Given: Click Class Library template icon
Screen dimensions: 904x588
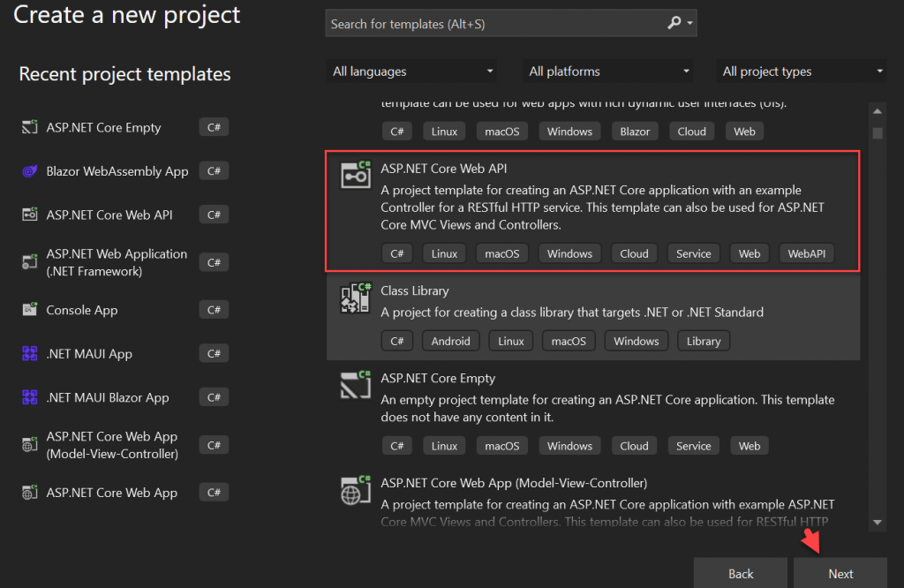Looking at the screenshot, I should pyautogui.click(x=356, y=298).
